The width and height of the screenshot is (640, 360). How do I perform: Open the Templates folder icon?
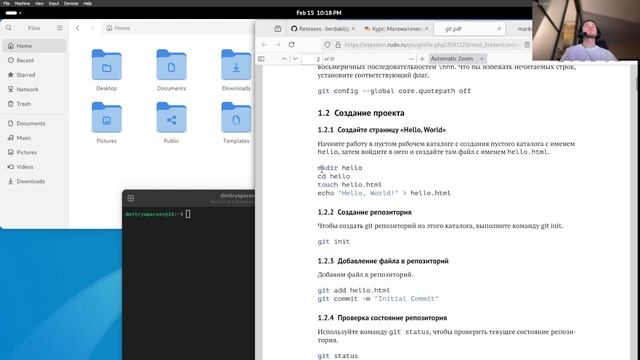click(236, 118)
